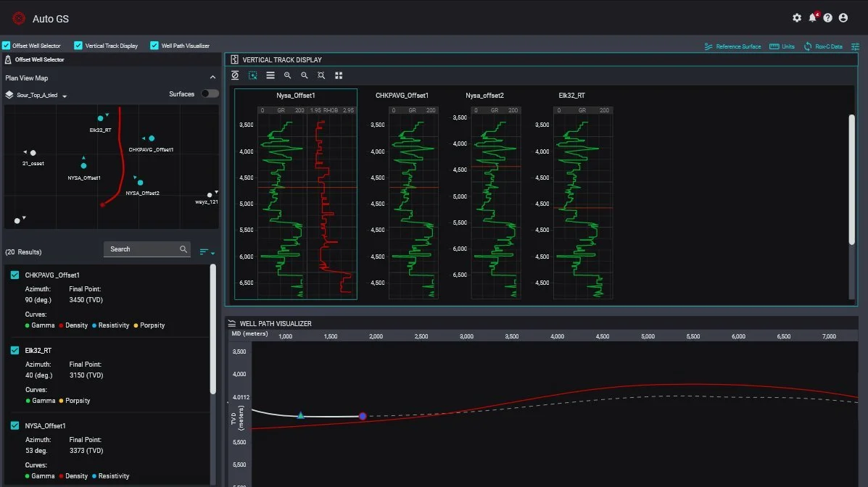Viewport: 868px width, 487px height.
Task: Click the well list scrollbar
Action: [213, 329]
